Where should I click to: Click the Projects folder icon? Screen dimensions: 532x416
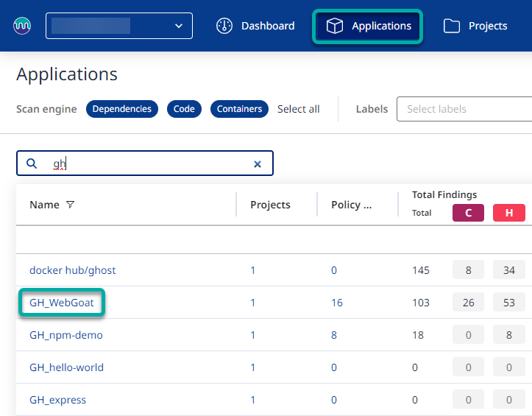coord(452,27)
